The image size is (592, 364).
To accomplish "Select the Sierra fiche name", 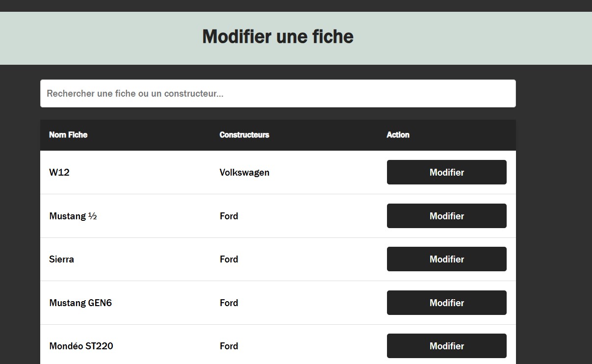I will [x=62, y=260].
